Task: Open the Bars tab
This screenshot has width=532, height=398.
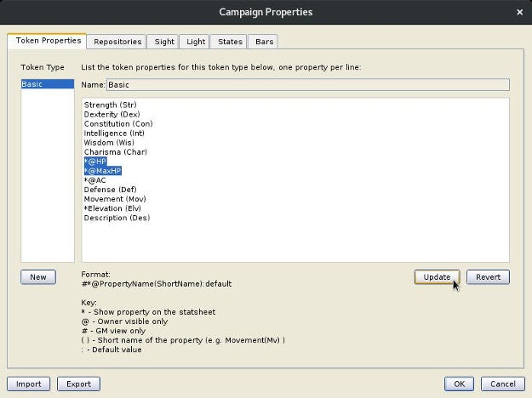Action: [x=264, y=42]
